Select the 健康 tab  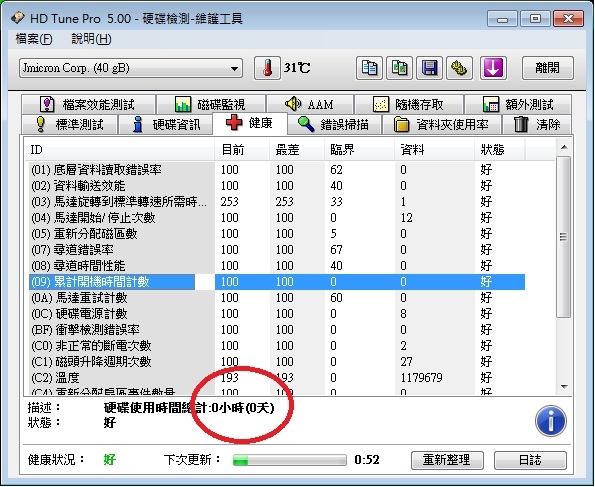coord(250,123)
